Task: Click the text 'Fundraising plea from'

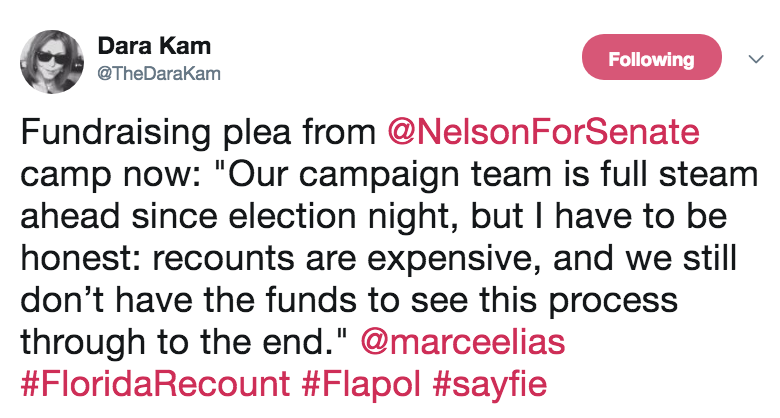Action: (198, 131)
